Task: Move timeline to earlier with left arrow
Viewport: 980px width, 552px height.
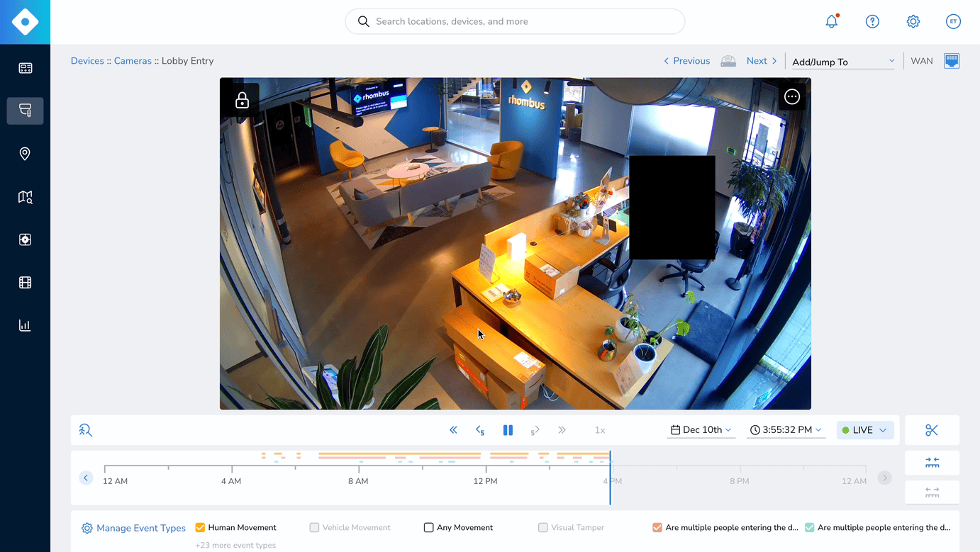Action: (86, 478)
